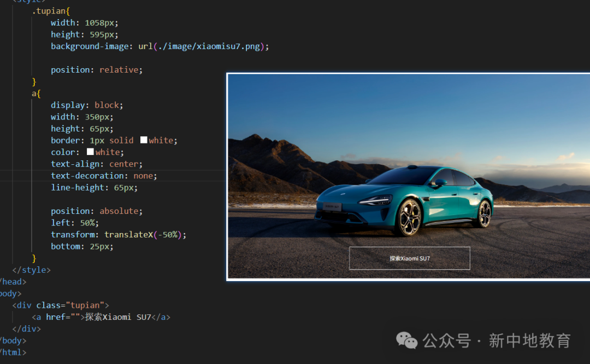The image size is (590, 364).
Task: Click the left: 50% declaration
Action: 75,223
